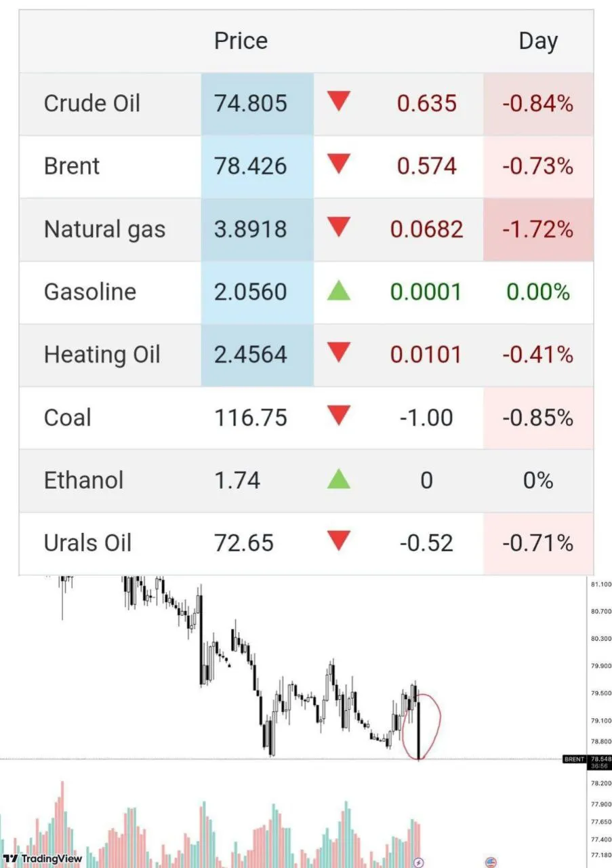Click the Coal -0.85% day change cell
The image size is (612, 868).
(538, 418)
